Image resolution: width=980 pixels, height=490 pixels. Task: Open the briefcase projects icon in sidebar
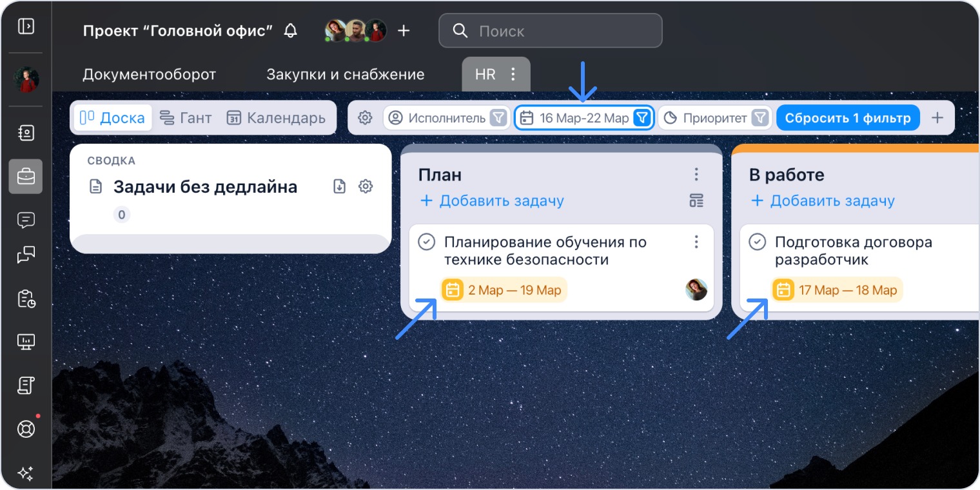coord(26,177)
